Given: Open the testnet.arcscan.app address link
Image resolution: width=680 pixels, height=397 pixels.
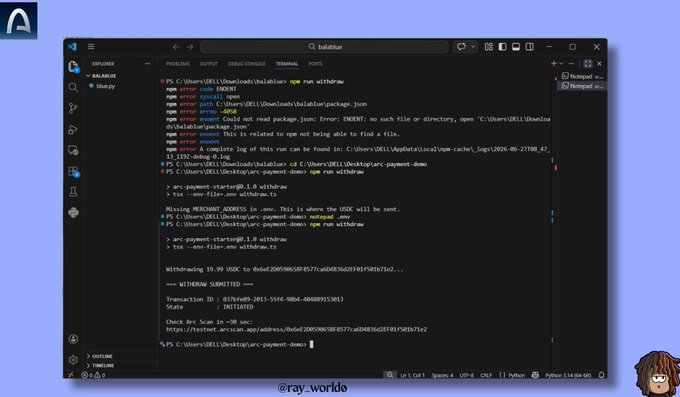Looking at the screenshot, I should tap(296, 329).
